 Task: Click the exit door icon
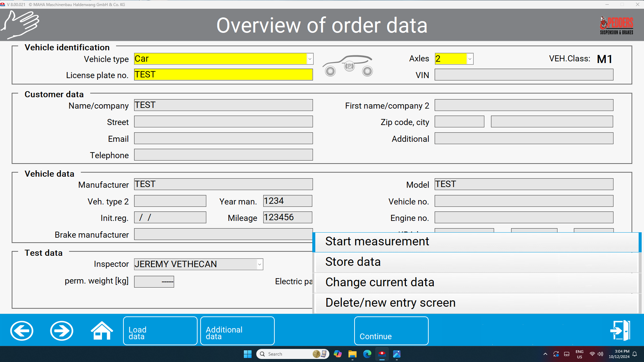point(620,330)
